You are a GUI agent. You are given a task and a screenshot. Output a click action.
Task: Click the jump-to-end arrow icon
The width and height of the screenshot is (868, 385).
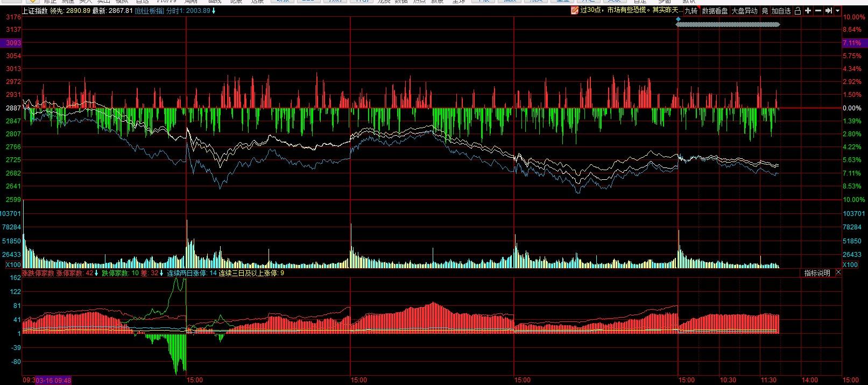pos(829,11)
